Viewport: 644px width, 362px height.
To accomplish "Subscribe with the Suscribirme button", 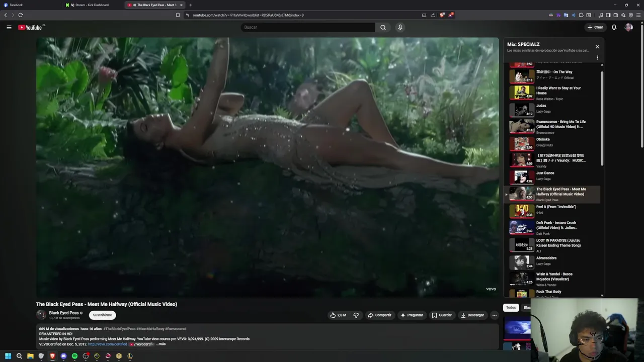I will click(x=102, y=315).
